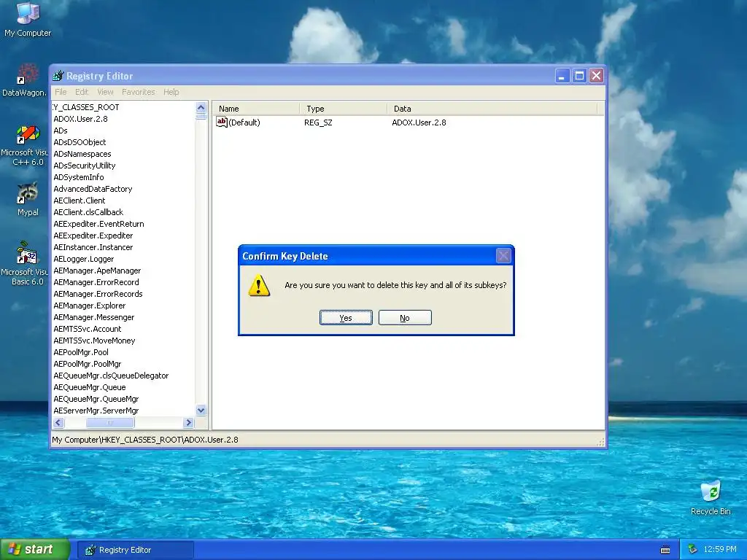Click the status bar registry path
The image size is (747, 560).
pos(145,440)
